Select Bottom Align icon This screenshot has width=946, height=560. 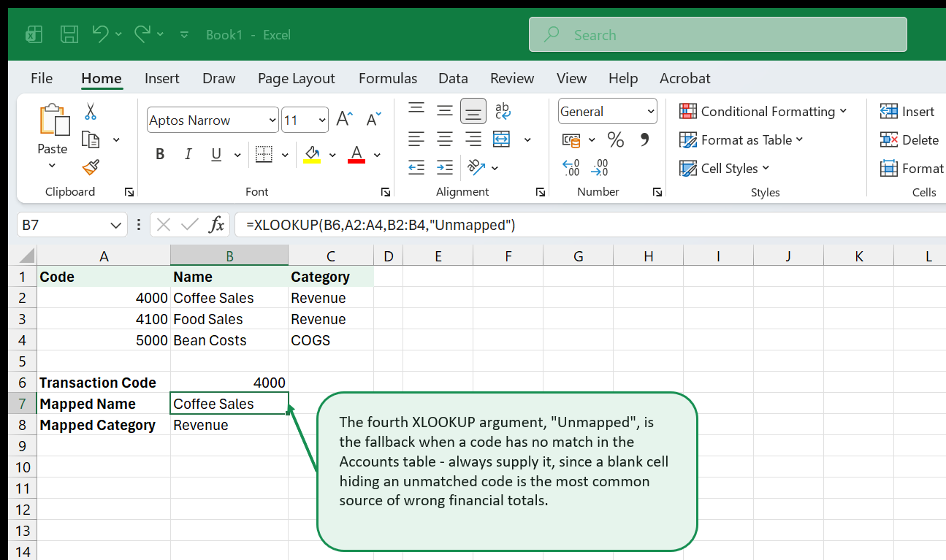point(473,111)
